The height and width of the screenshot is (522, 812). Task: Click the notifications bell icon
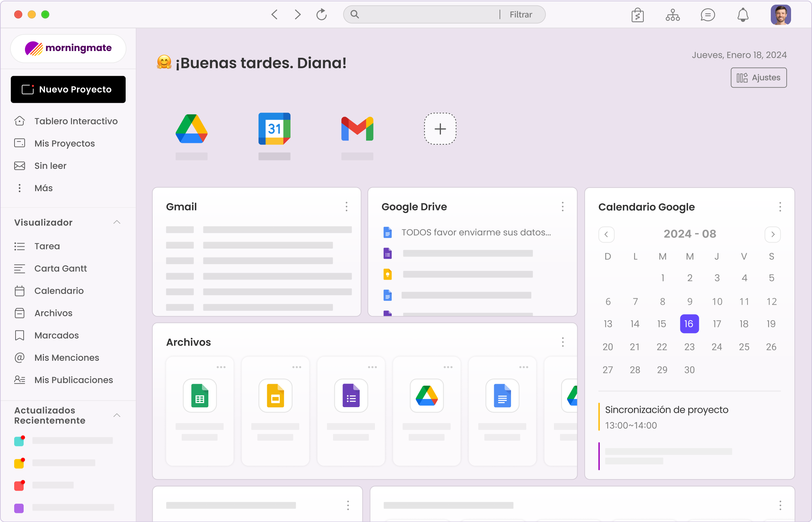tap(742, 15)
